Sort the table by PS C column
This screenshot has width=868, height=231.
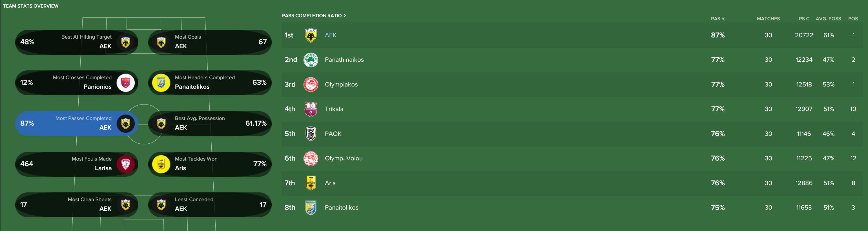804,19
